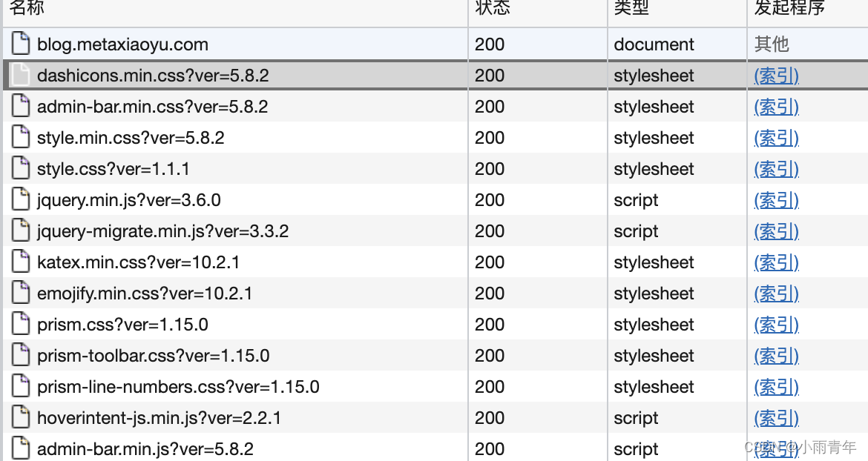Sort by 类型 column header
Image resolution: width=868 pixels, height=461 pixels.
click(631, 8)
